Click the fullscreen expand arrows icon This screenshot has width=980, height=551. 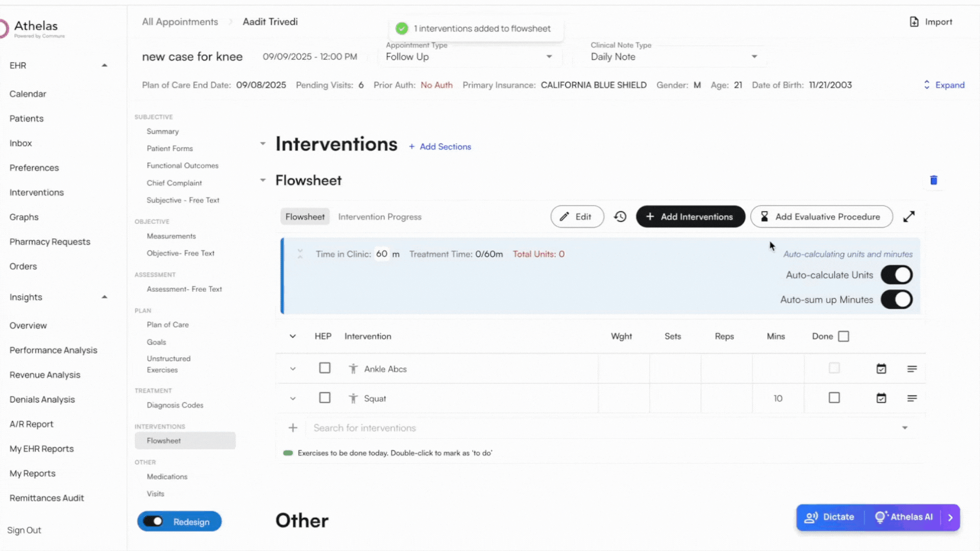(x=909, y=217)
